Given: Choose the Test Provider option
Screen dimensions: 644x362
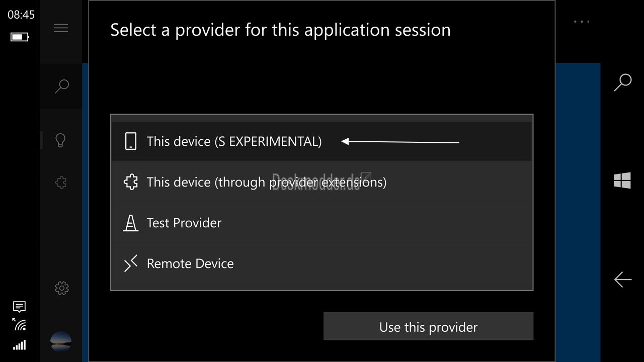Looking at the screenshot, I should [184, 223].
